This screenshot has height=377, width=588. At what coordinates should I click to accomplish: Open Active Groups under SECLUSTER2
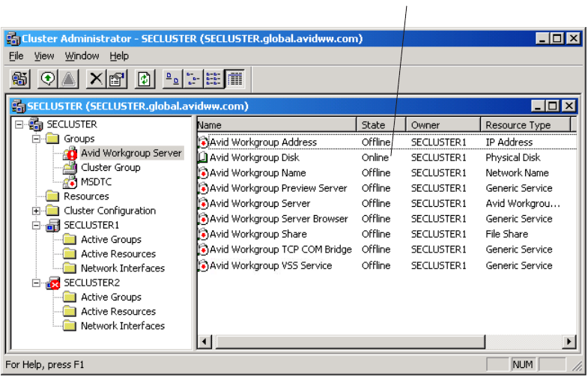pos(111,297)
